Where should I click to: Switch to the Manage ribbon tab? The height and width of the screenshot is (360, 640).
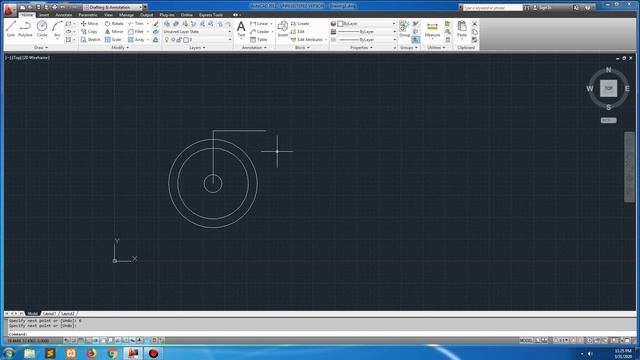tap(126, 15)
